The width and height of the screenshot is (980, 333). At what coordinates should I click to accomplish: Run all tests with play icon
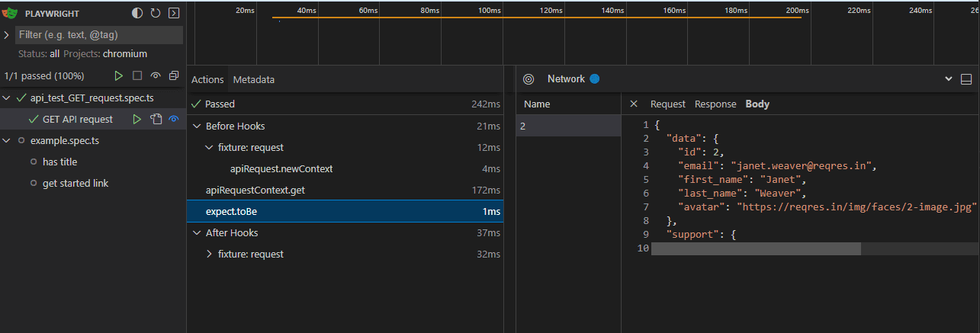tap(119, 75)
